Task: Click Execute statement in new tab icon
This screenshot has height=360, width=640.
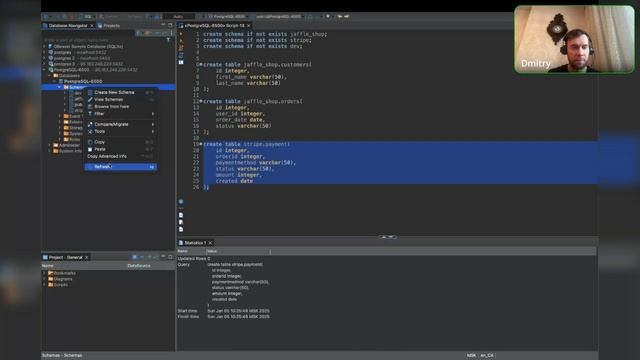Action: [181, 41]
